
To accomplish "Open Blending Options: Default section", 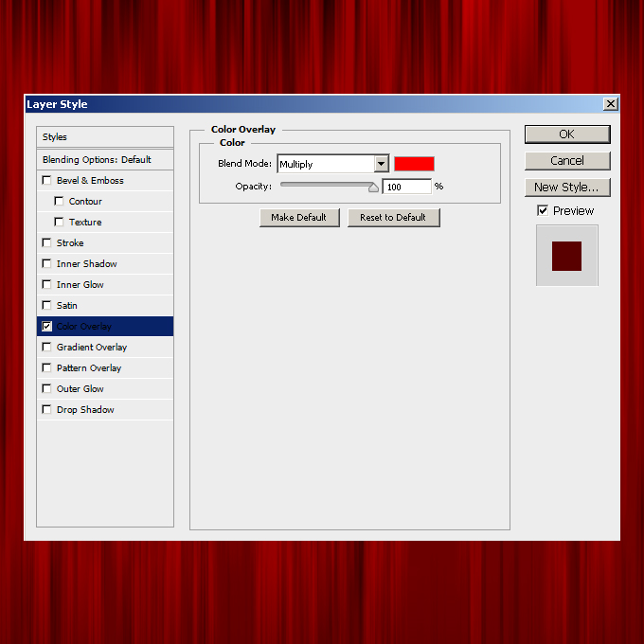I will pyautogui.click(x=105, y=160).
